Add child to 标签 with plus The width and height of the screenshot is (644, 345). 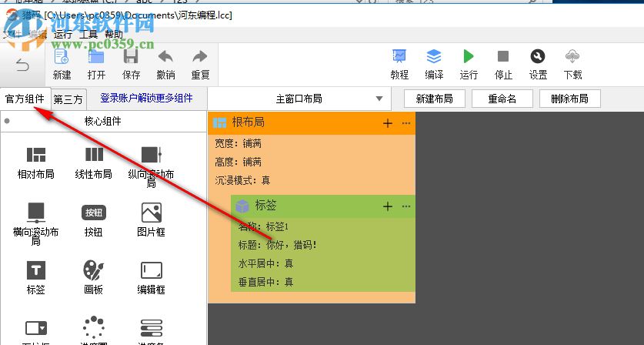(387, 206)
